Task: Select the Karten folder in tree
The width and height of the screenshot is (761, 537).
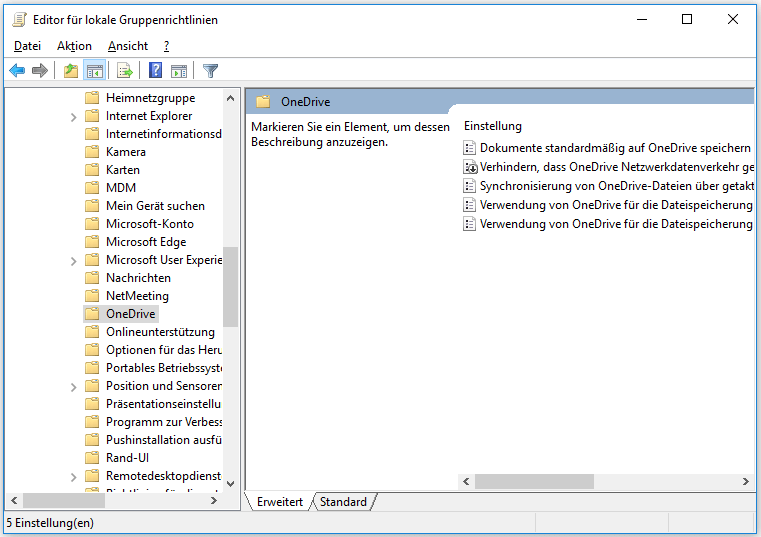Action: click(123, 170)
